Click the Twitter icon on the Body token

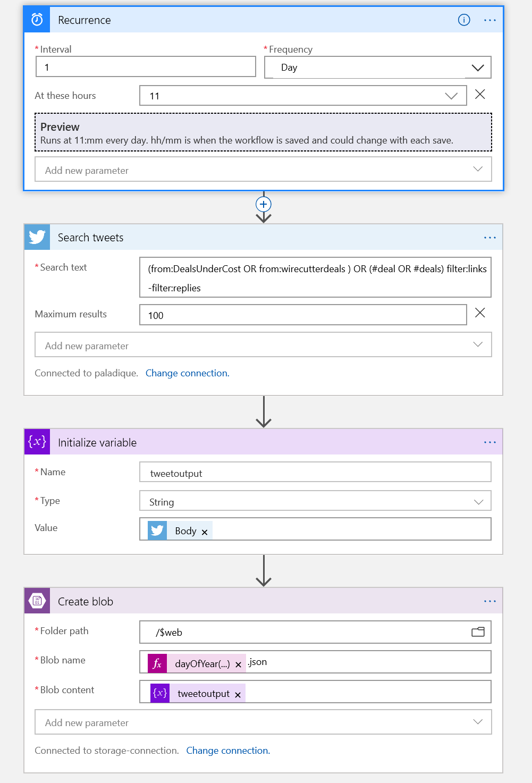[156, 530]
